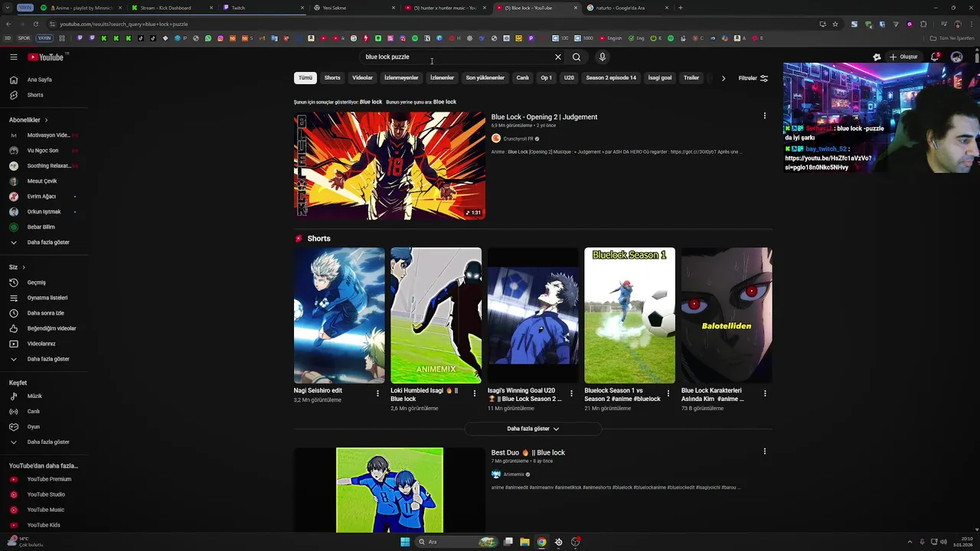The image size is (980, 551).
Task: Open Chrome icon in the taskbar
Action: (x=541, y=542)
